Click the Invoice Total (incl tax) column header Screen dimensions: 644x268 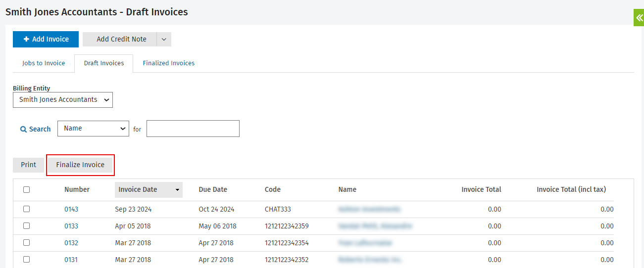pyautogui.click(x=571, y=189)
